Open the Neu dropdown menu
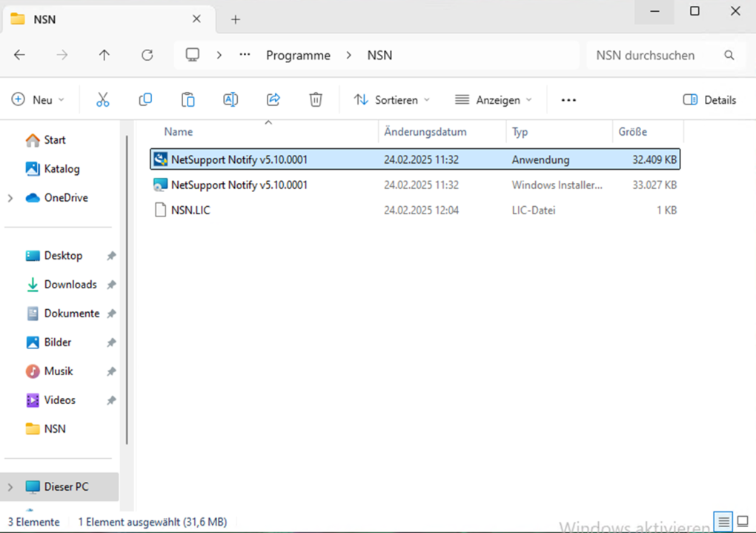The image size is (756, 533). [39, 99]
